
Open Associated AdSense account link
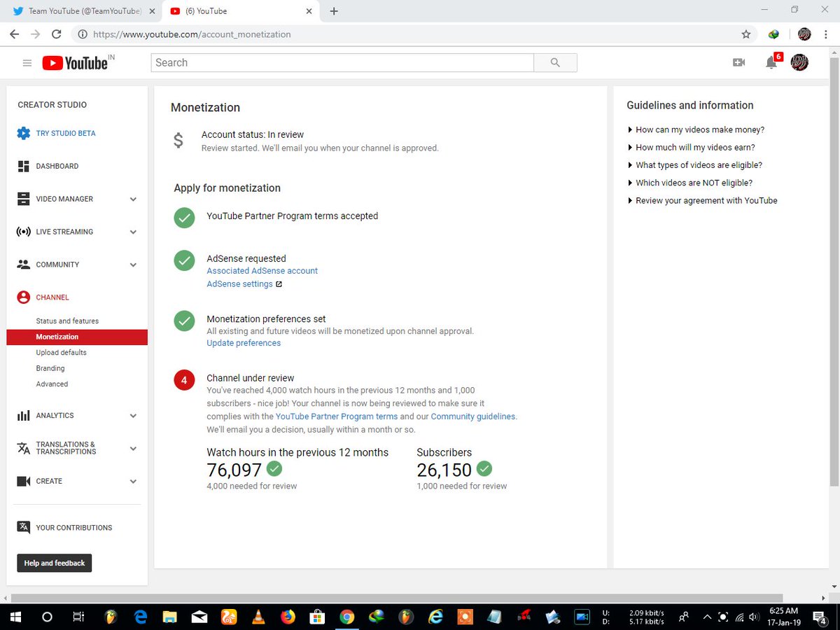coord(262,270)
